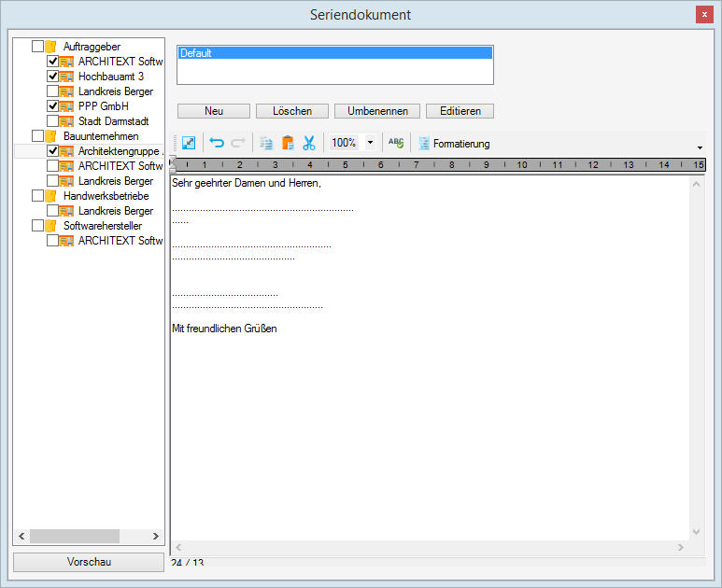Viewport: 722px width, 588px height.
Task: Click the Vorschau button
Action: click(89, 562)
